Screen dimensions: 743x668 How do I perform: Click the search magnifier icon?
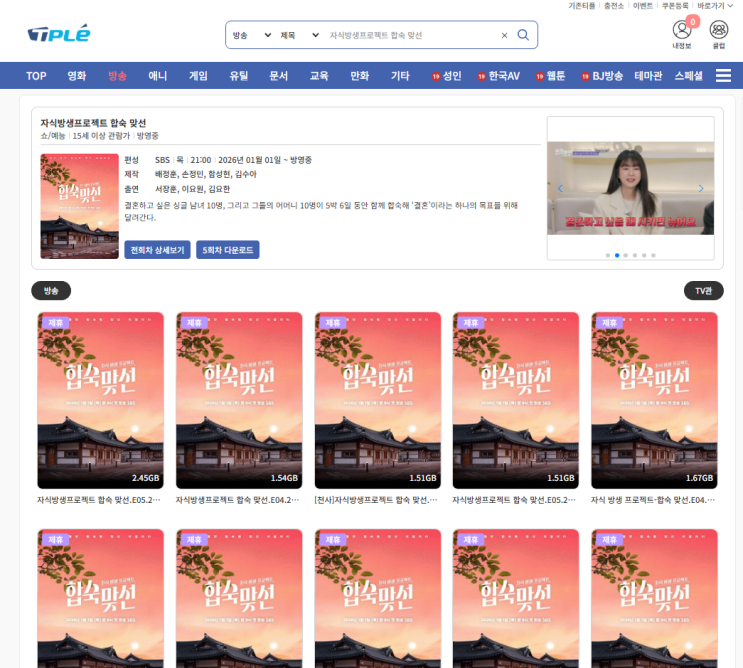point(523,35)
